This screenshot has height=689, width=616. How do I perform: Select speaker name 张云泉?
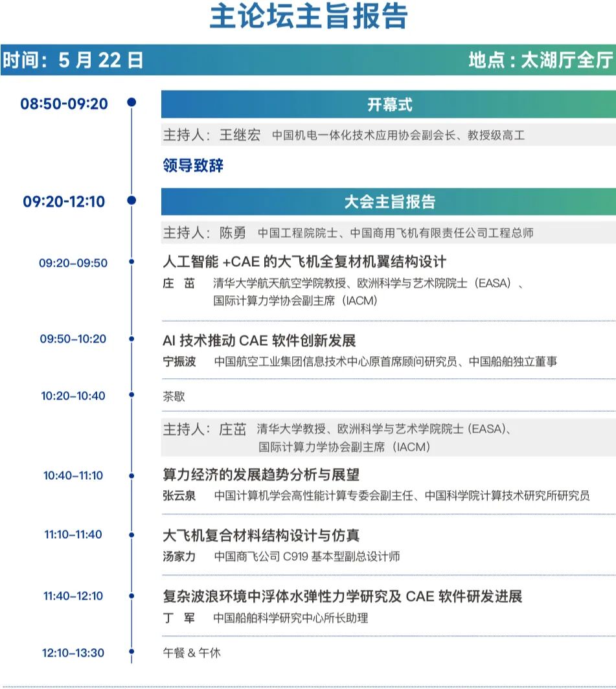pos(179,495)
